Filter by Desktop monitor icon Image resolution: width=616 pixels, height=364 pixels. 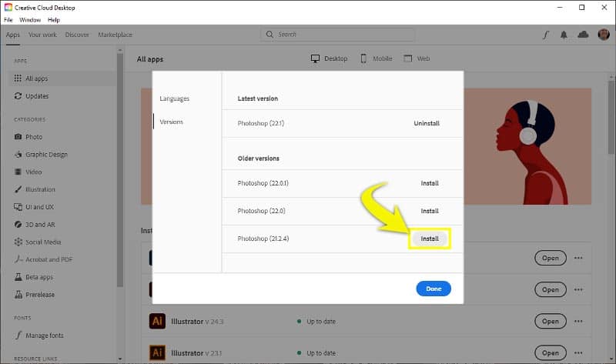coord(315,58)
